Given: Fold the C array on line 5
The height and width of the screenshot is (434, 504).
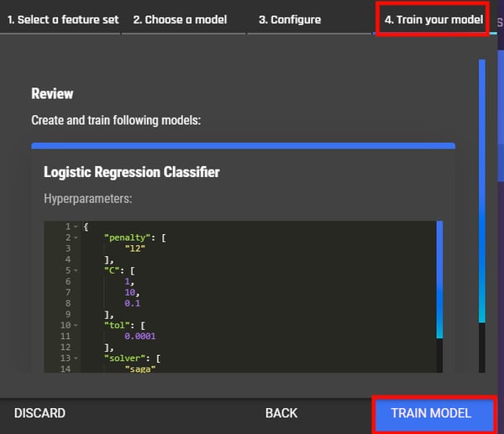Looking at the screenshot, I should click(x=76, y=270).
